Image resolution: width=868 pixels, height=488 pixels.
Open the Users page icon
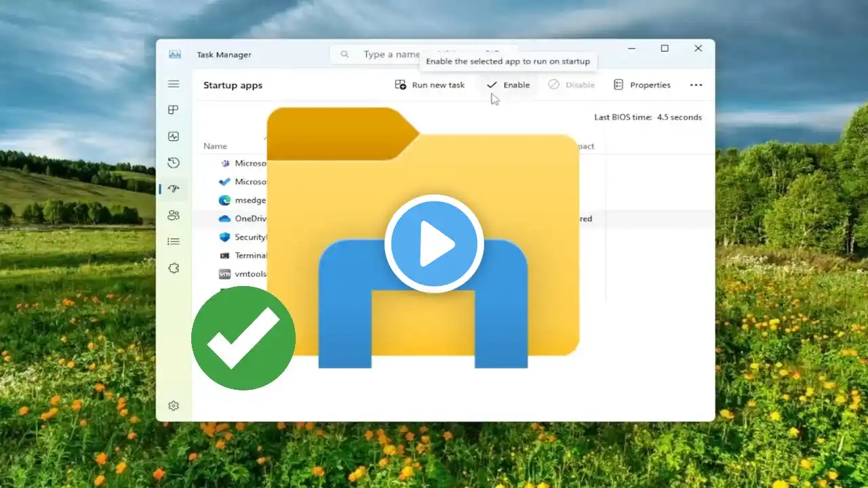(174, 216)
